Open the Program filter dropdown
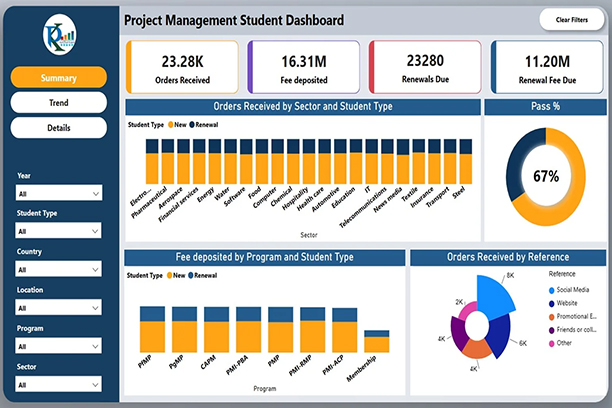Screen dimensions: 612x408 (x=59, y=346)
